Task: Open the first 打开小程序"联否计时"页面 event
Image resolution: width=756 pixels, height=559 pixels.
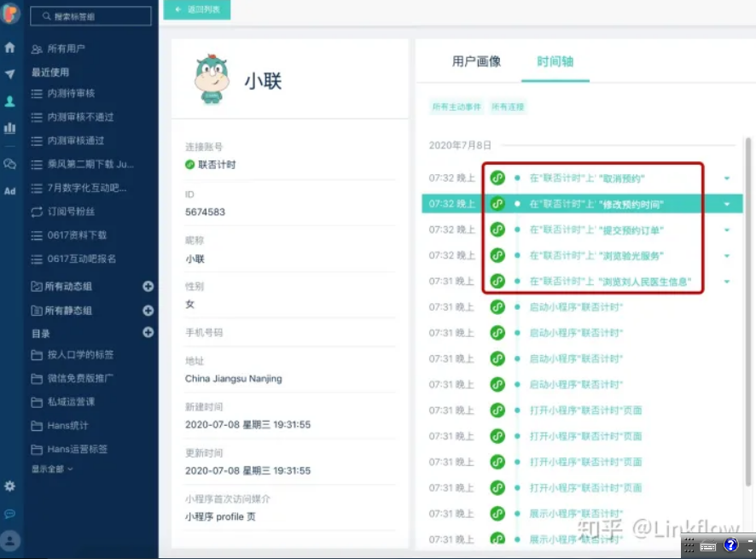Action: coord(586,410)
